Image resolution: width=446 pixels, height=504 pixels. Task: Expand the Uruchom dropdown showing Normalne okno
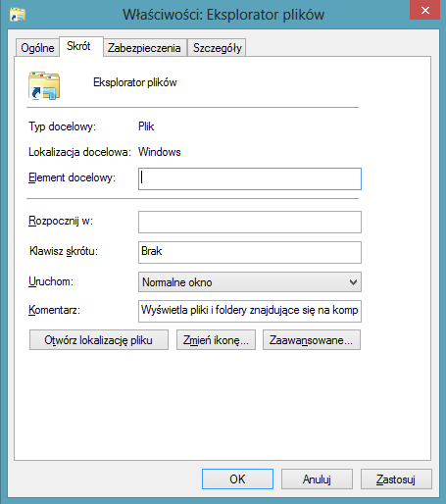pos(250,282)
